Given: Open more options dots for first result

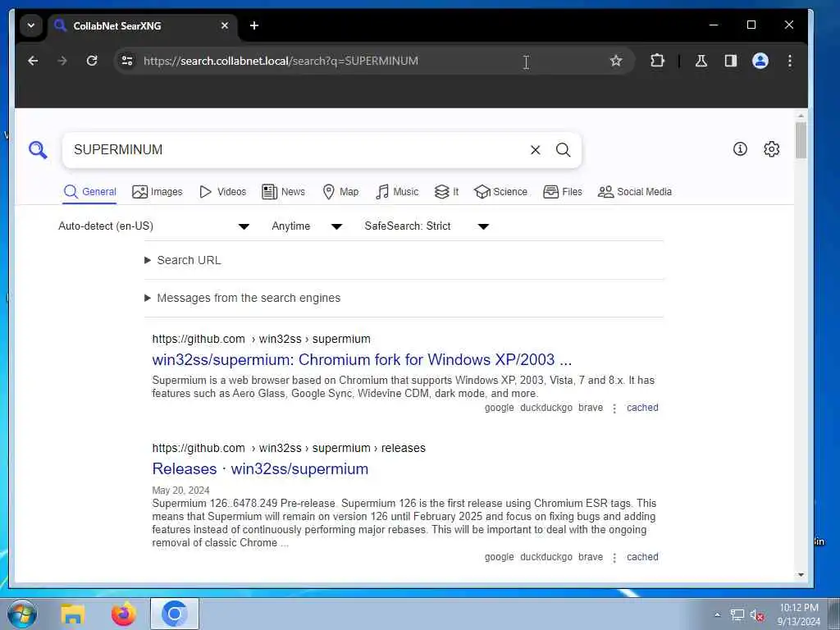Looking at the screenshot, I should click(x=614, y=409).
